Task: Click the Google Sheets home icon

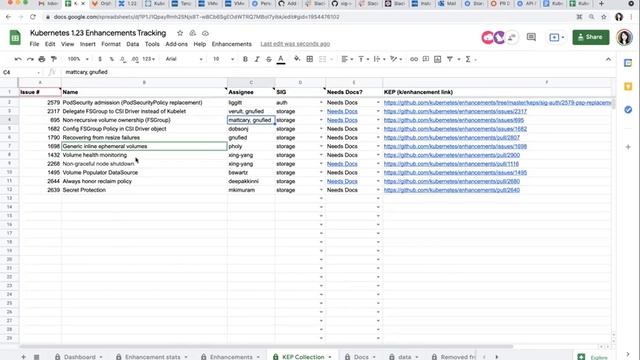Action: pos(15,38)
